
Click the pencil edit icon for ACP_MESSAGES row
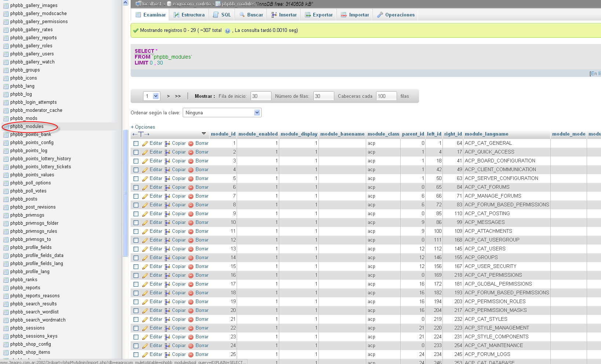point(145,223)
